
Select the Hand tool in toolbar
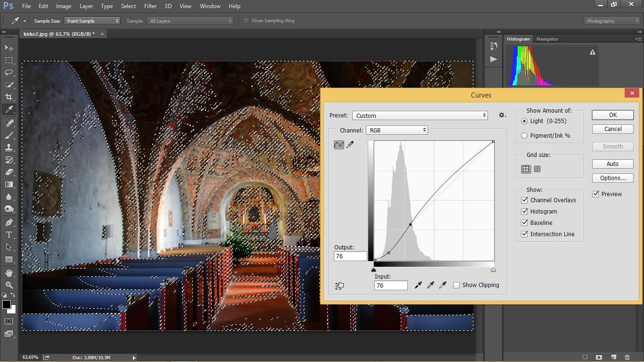coord(9,273)
